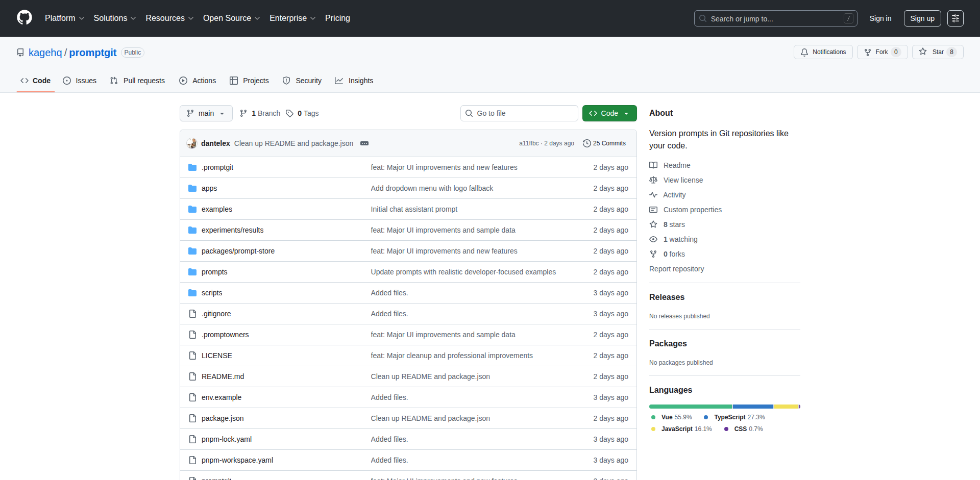Viewport: 980px width, 480px height.
Task: Open the Pricing page
Action: (337, 18)
